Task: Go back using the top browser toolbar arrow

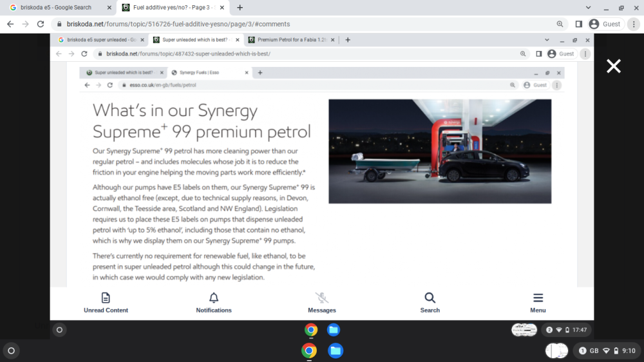Action: (x=10, y=24)
